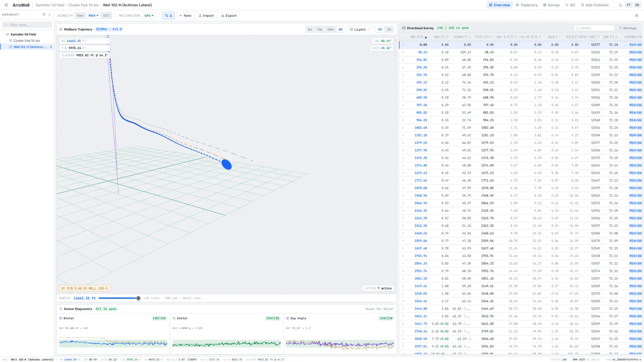Click the EN language button

click(x=637, y=5)
